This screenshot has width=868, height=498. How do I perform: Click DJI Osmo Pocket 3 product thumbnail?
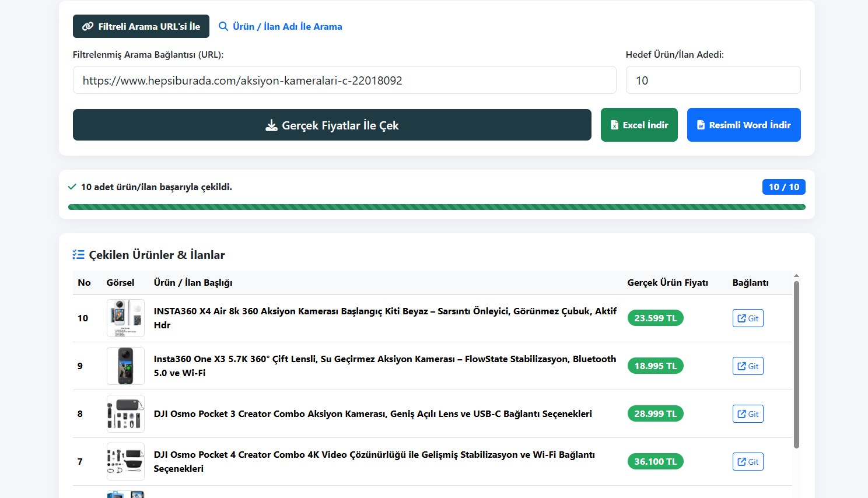click(125, 413)
